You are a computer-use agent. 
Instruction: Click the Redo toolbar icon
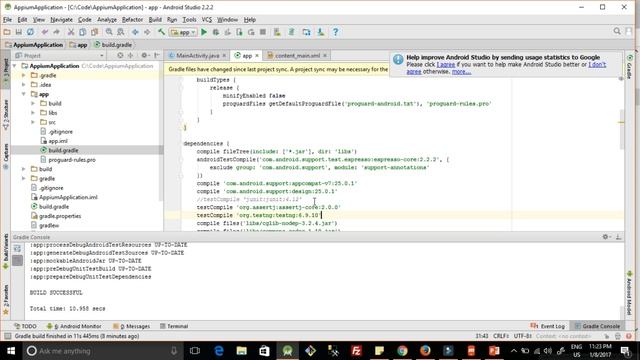(56, 32)
